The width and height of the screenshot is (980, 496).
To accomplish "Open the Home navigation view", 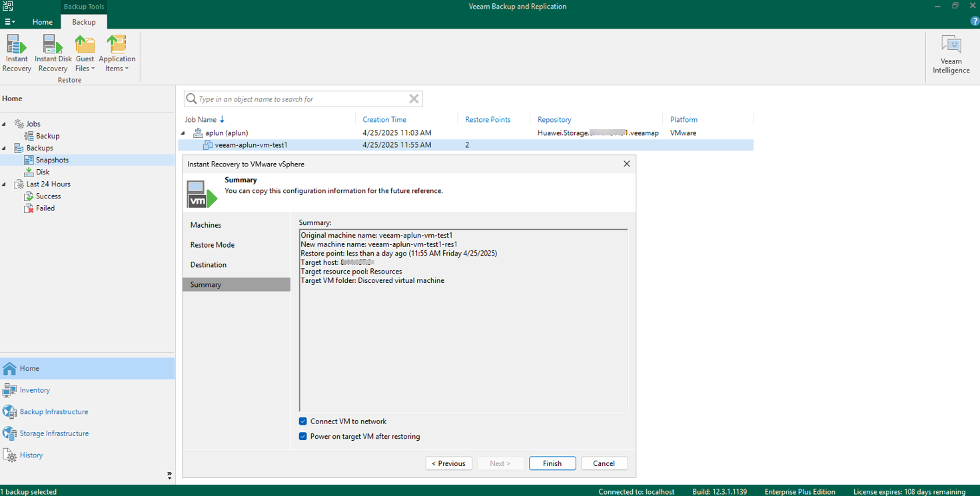I will pos(87,368).
